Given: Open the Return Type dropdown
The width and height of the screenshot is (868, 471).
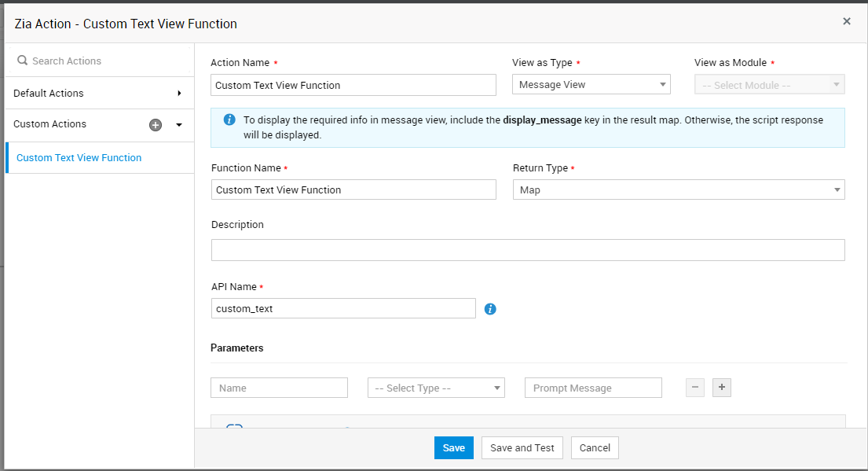Looking at the screenshot, I should (678, 190).
